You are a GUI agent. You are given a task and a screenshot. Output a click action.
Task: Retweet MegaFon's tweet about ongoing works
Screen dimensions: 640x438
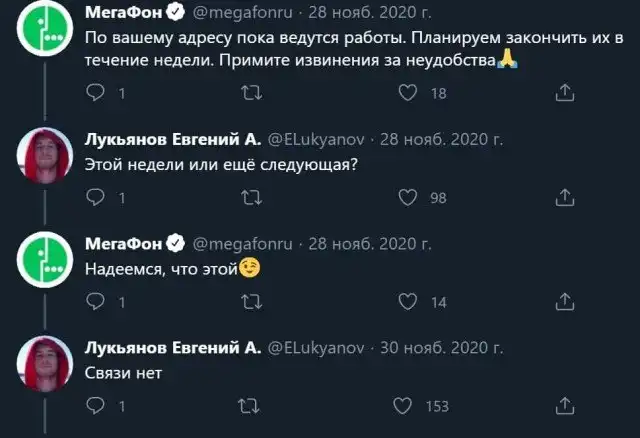[x=252, y=94]
